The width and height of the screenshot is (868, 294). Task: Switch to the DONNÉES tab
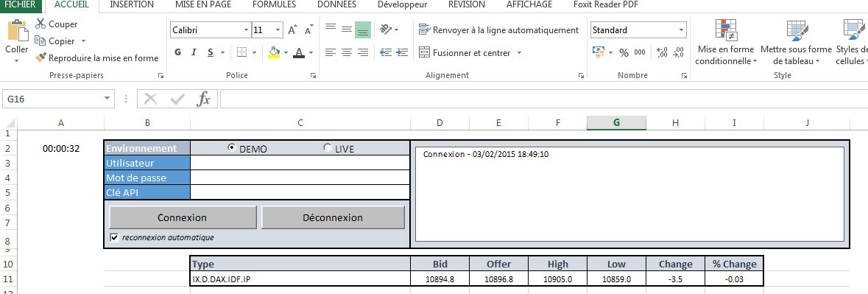336,5
